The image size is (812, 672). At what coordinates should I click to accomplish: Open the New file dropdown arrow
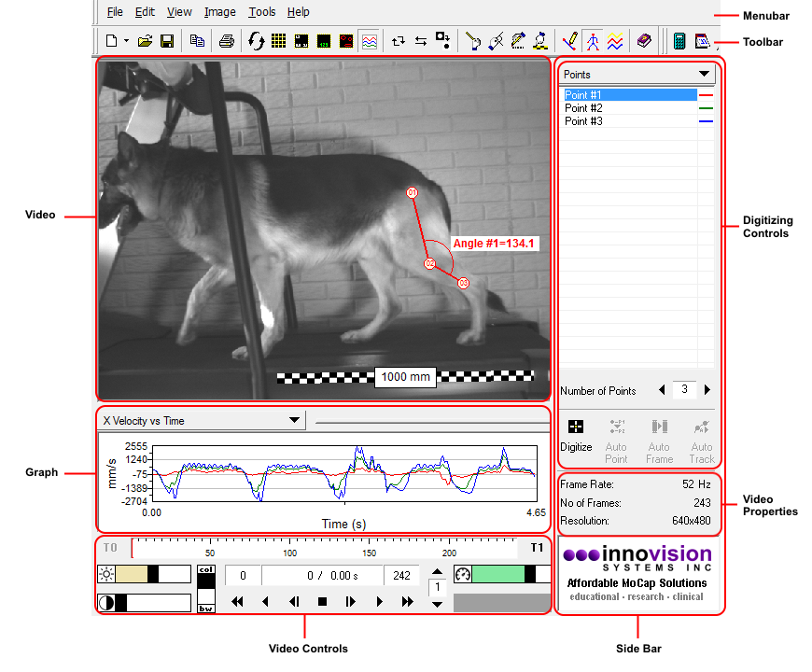[126, 41]
